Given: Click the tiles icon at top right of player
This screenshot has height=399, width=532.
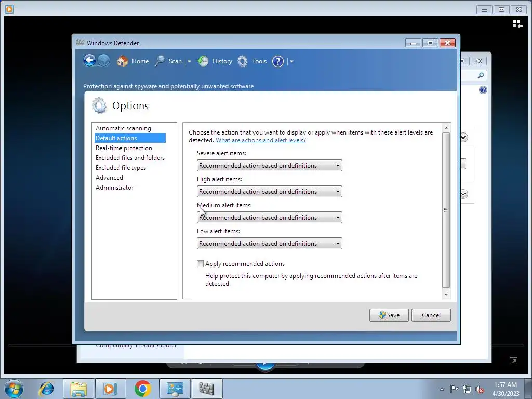Looking at the screenshot, I should click(x=517, y=24).
